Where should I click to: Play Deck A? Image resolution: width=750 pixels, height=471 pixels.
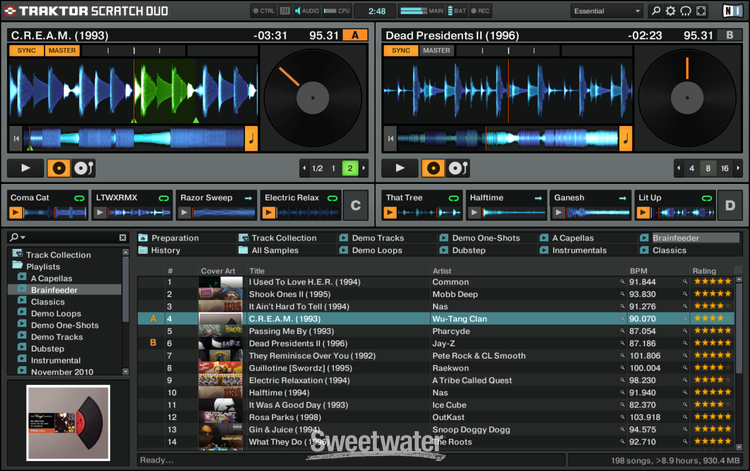pos(25,168)
